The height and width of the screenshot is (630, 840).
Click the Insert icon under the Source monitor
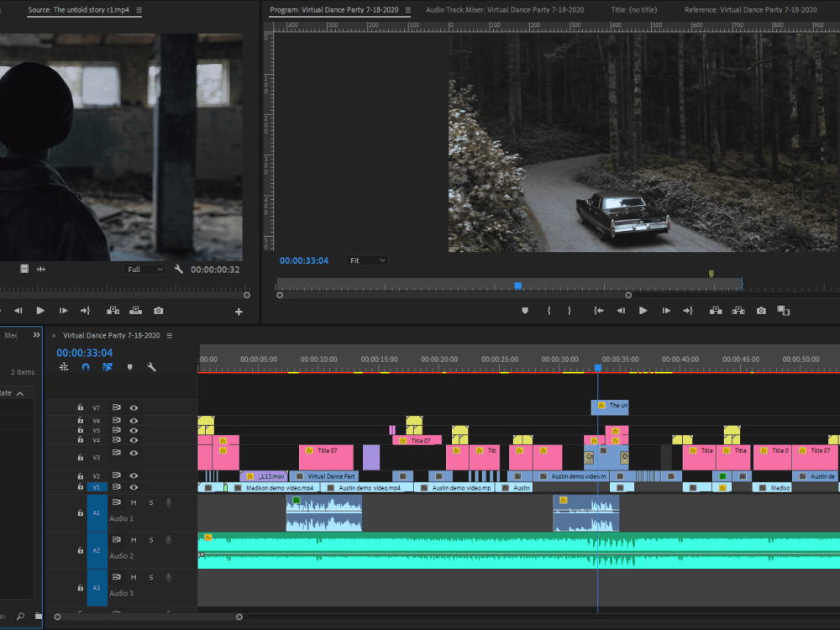coord(113,310)
